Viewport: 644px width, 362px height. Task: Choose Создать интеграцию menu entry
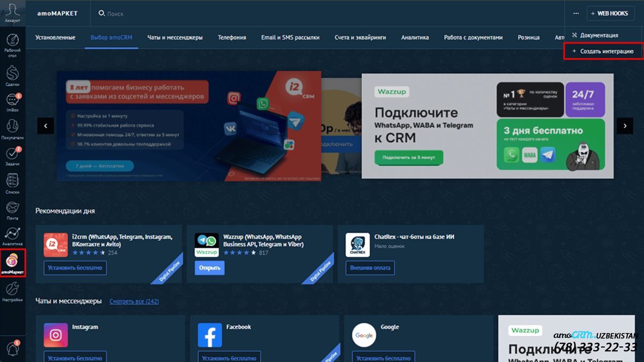point(603,51)
